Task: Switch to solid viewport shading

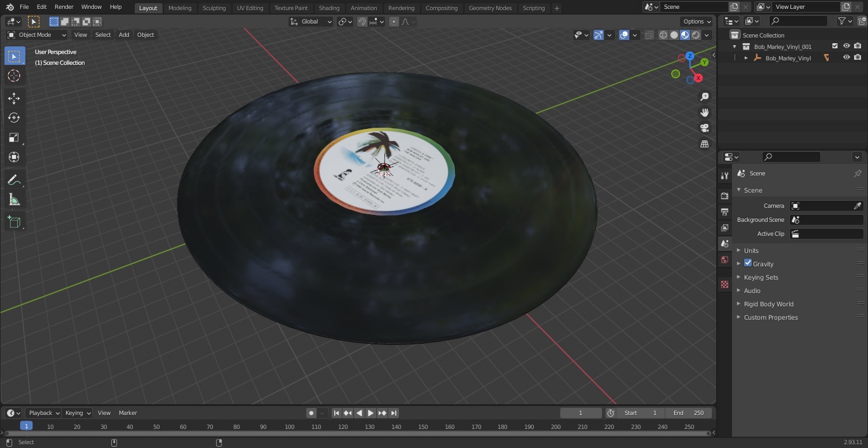Action: (674, 35)
